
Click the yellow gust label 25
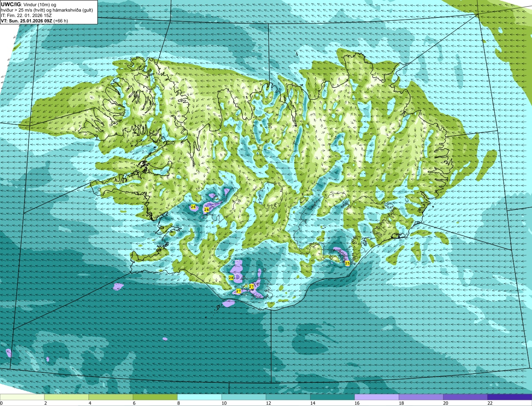(347, 263)
